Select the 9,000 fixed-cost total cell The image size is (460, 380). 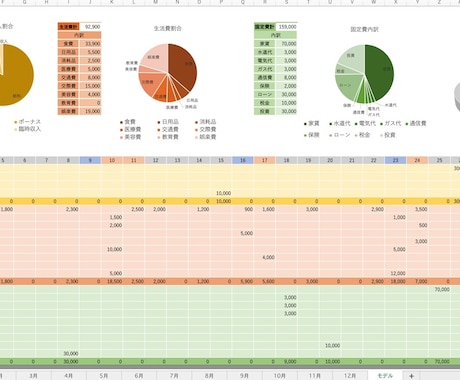tap(286, 361)
